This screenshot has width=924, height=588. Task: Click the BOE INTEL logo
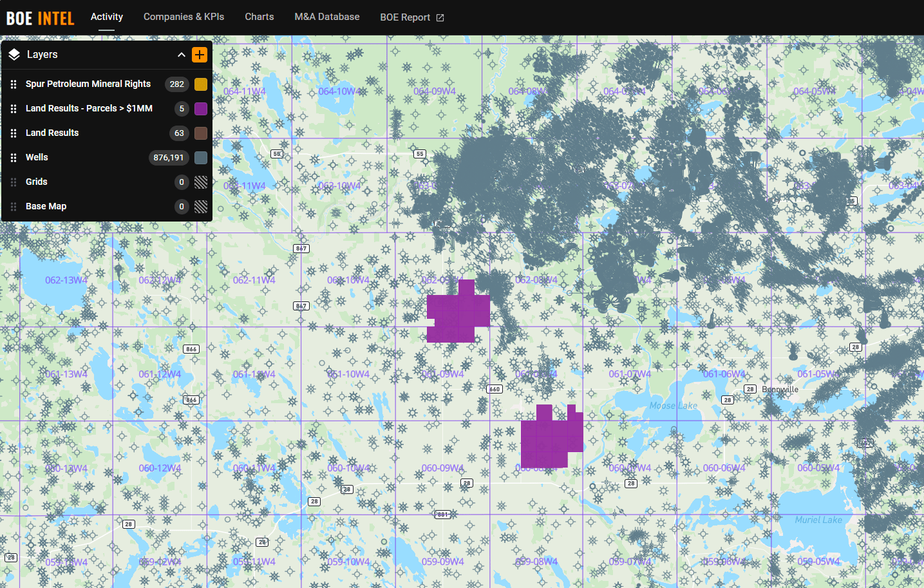click(40, 17)
